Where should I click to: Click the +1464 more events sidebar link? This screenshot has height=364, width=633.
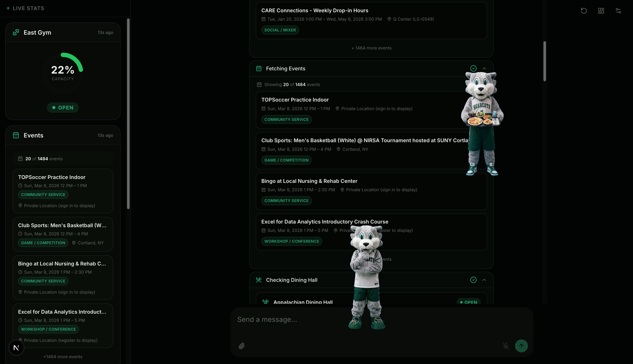[63, 356]
